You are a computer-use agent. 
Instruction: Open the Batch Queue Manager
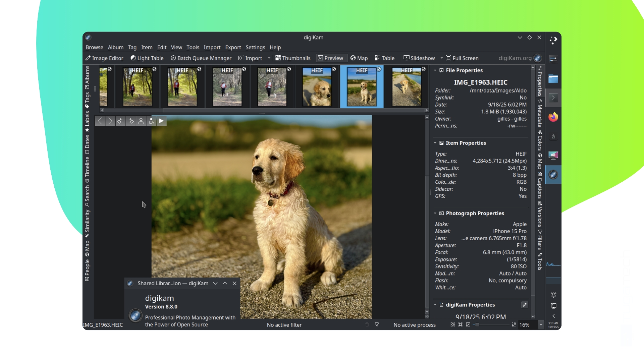[201, 58]
